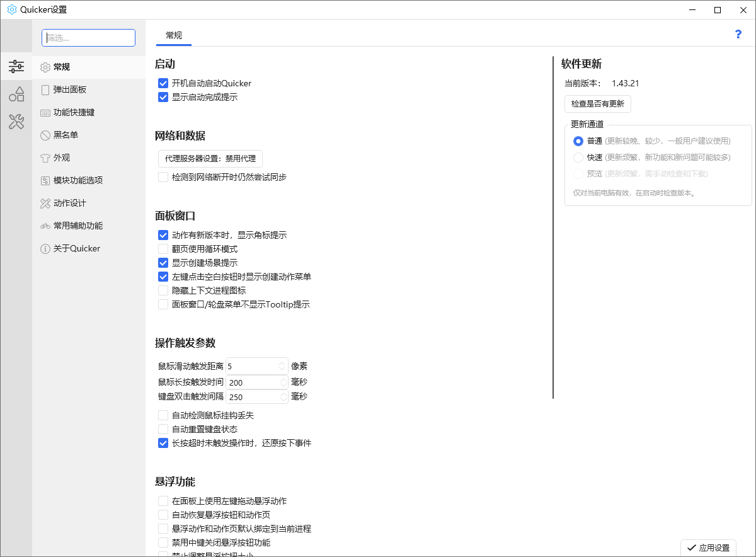Click the keyboard icon beside 功能快捷键

[x=45, y=113]
